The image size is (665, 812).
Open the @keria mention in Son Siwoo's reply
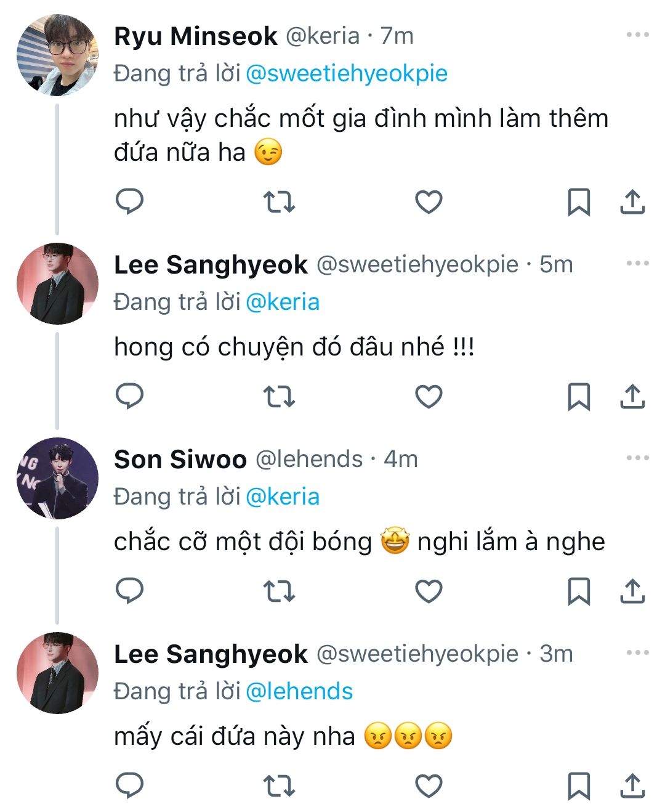(x=283, y=497)
